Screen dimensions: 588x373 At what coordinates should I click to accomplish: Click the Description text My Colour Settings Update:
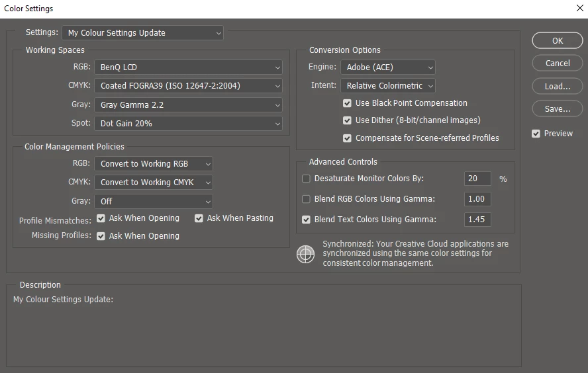[63, 300]
